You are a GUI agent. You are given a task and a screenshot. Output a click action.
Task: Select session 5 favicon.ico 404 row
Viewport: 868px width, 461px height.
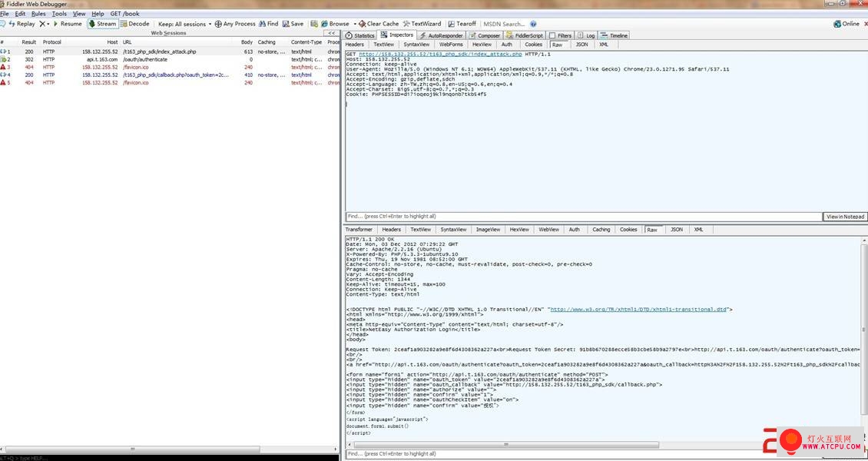[x=170, y=82]
